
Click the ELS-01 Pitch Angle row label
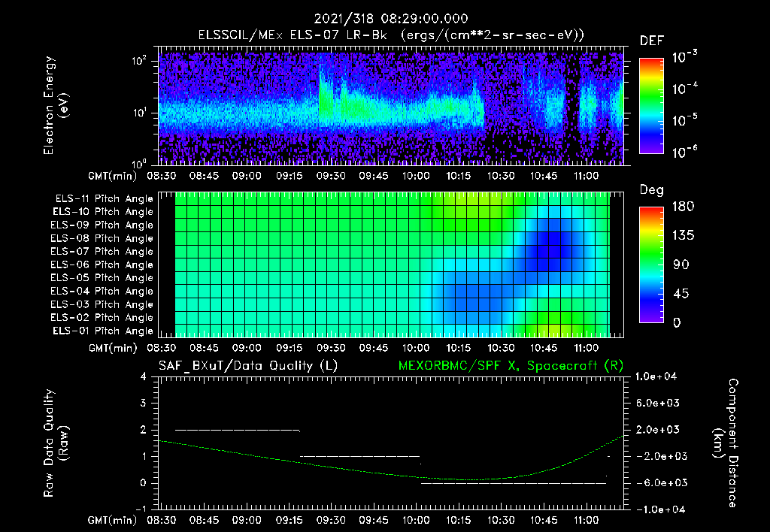[103, 331]
